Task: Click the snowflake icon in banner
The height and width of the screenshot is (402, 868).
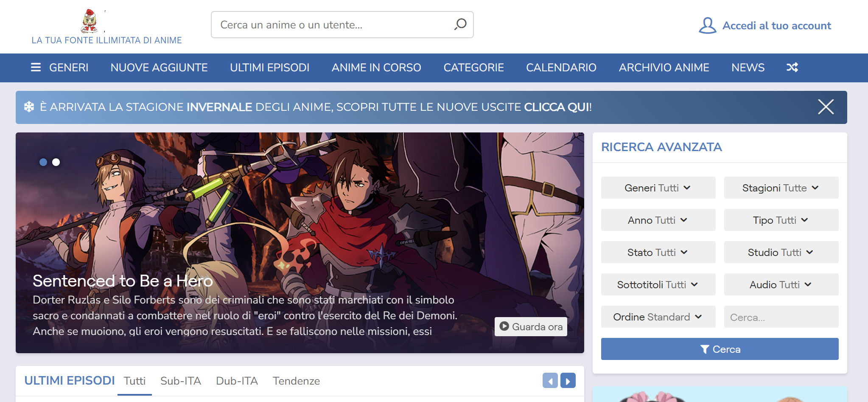Action: [29, 107]
